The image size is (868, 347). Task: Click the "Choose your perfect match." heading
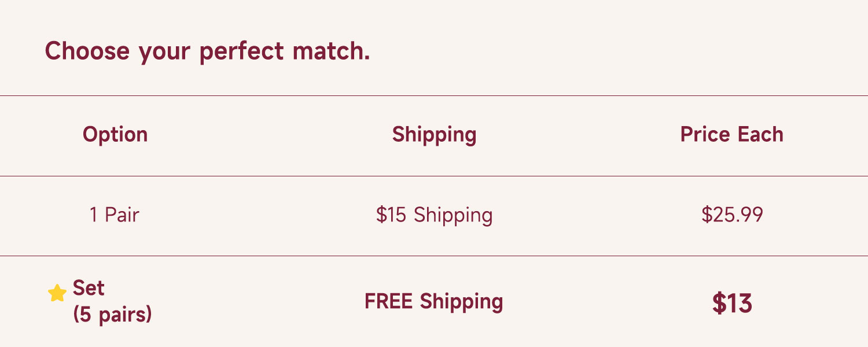pos(207,51)
